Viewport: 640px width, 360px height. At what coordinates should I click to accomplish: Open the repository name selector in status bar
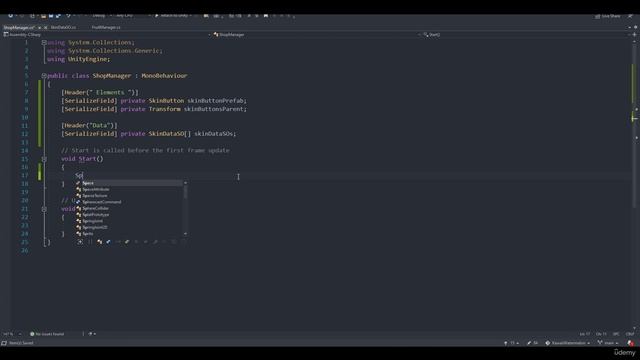click(x=568, y=343)
